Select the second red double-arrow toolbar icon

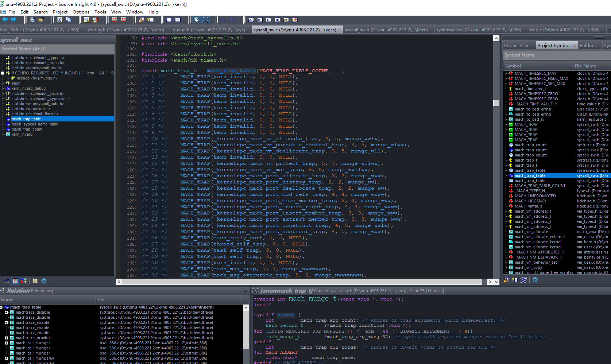(x=123, y=20)
